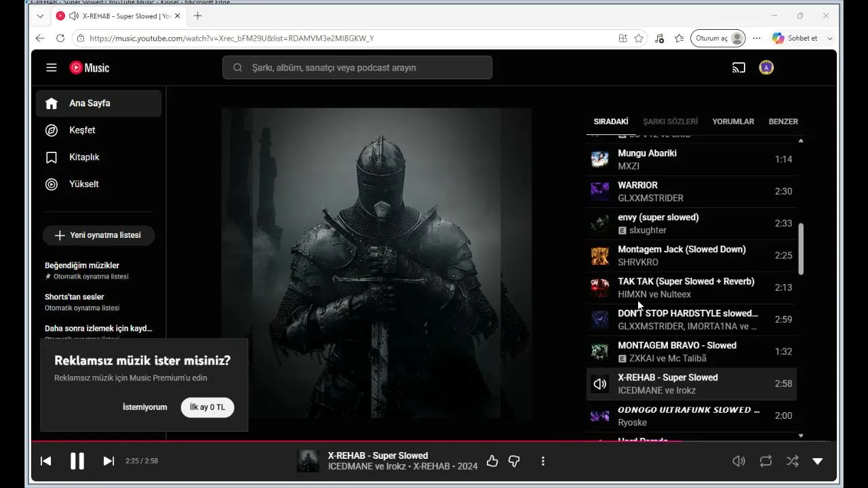The image size is (868, 488).
Task: Pause the current song
Action: pos(77,461)
